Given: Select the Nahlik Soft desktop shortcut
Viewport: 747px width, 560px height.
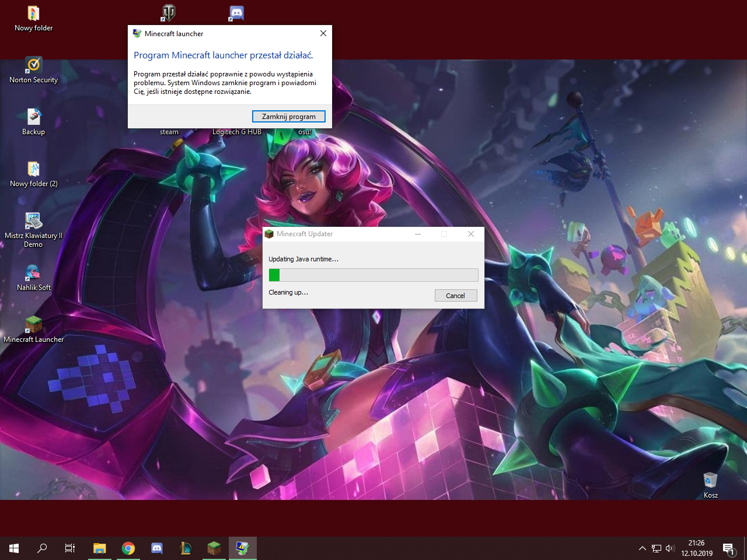Looking at the screenshot, I should point(33,278).
